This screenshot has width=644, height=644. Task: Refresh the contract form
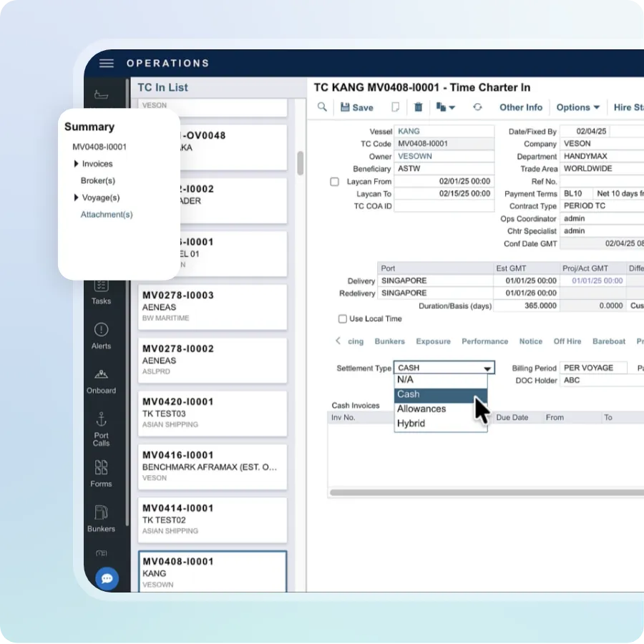(x=477, y=107)
